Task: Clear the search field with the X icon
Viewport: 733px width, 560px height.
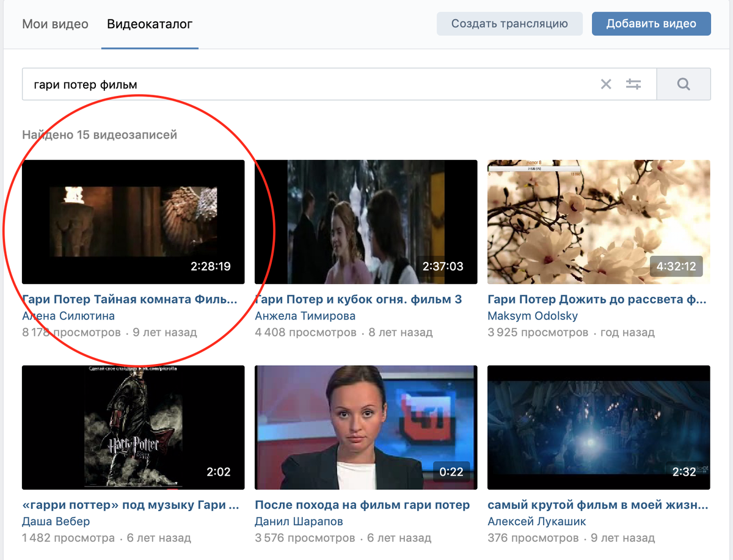Action: pyautogui.click(x=606, y=84)
